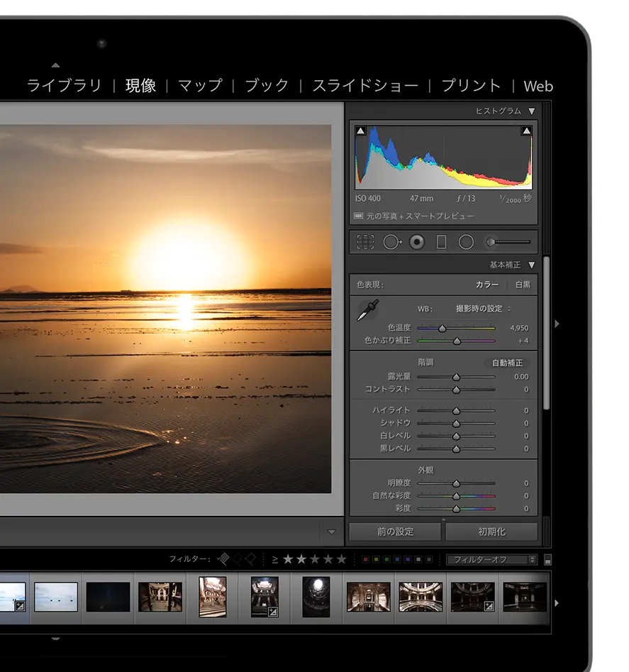The height and width of the screenshot is (672, 629).
Task: Toggle the red color label filter
Action: click(x=366, y=559)
